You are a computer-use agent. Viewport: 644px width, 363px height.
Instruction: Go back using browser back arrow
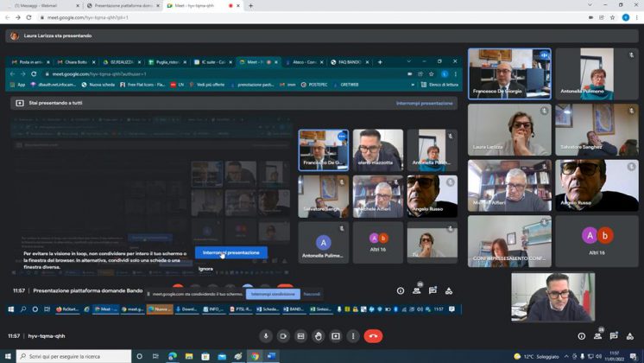pyautogui.click(x=8, y=17)
